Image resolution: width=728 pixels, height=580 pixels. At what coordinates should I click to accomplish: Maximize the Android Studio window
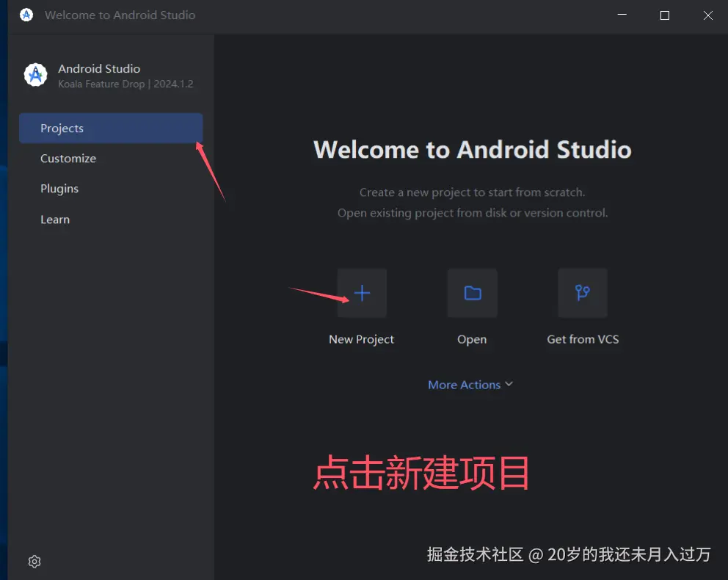[x=665, y=15]
